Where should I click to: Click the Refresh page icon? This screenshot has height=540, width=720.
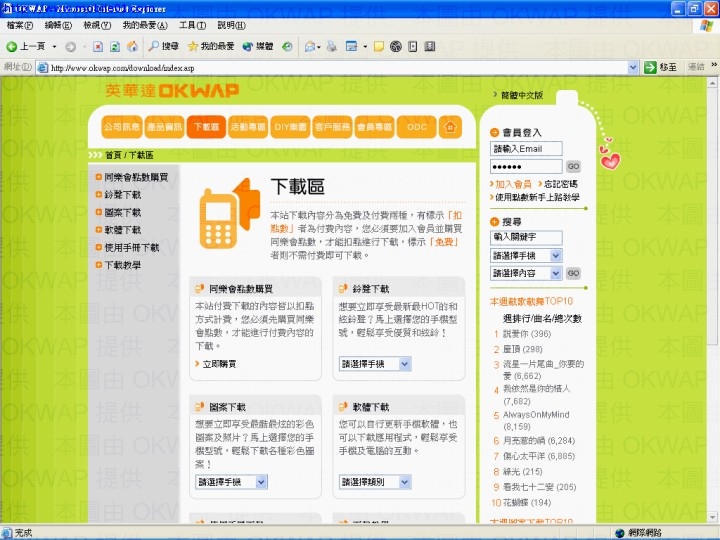115,46
